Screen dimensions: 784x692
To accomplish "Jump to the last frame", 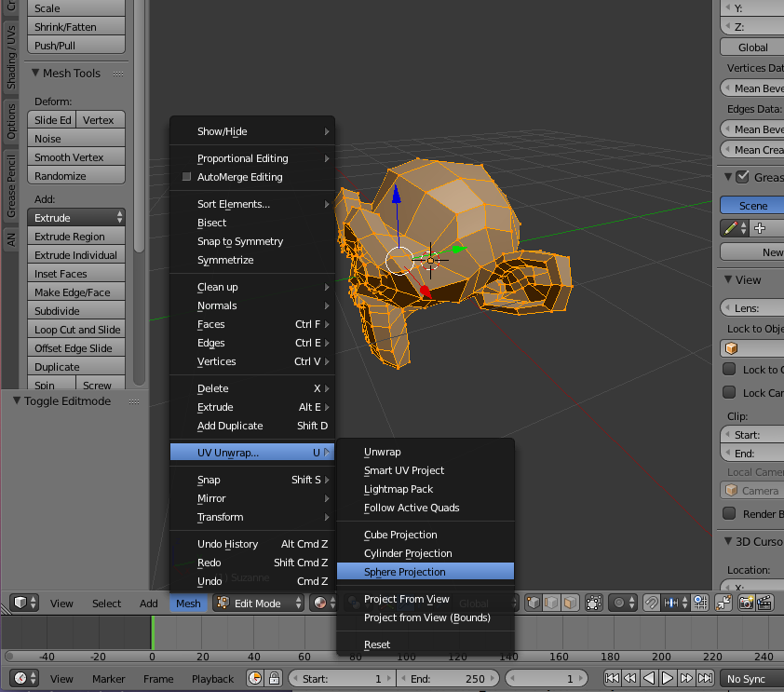I will (705, 679).
